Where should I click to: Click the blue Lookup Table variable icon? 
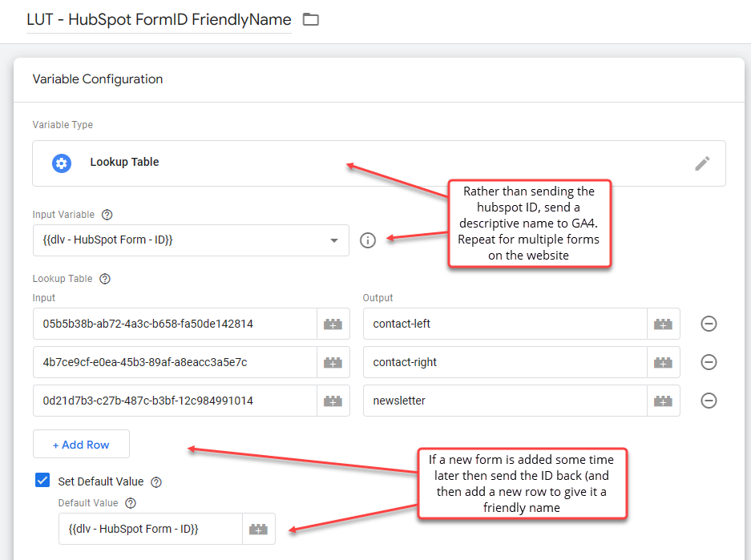pyautogui.click(x=62, y=163)
